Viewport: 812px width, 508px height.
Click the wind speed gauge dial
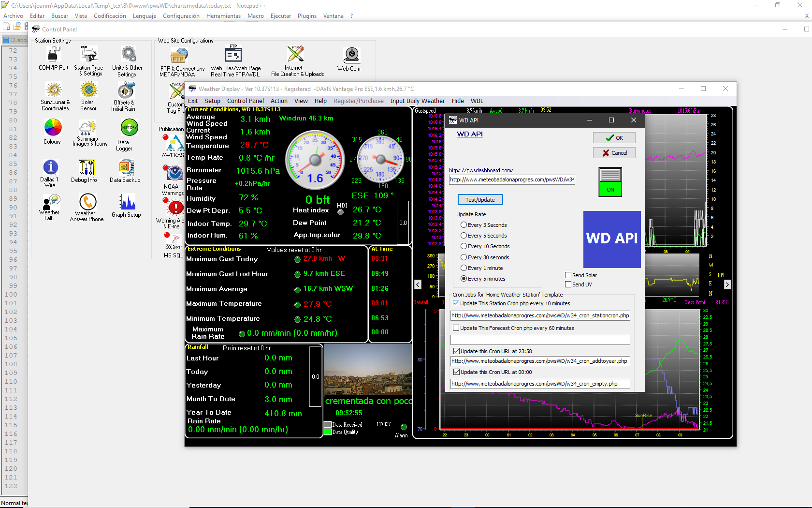tap(316, 160)
